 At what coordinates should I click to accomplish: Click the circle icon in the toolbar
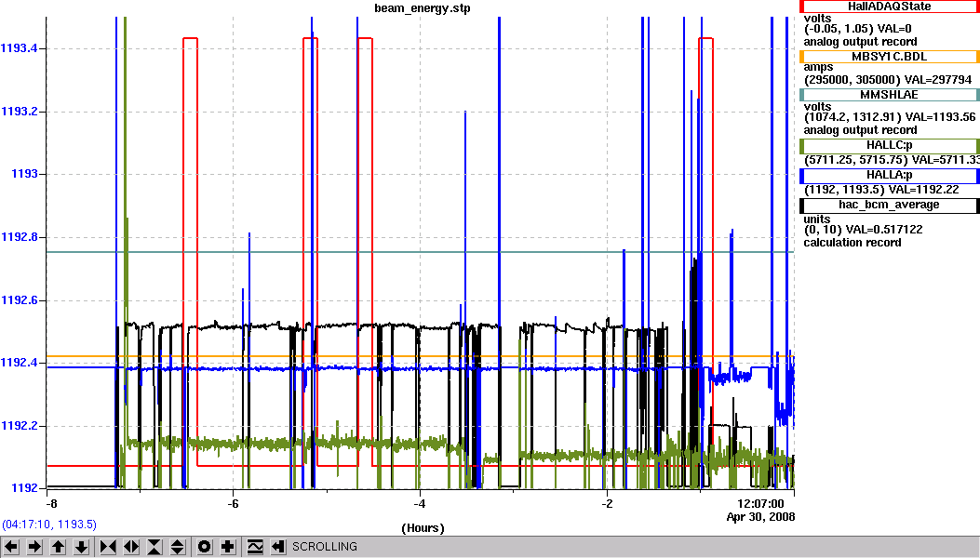[205, 547]
